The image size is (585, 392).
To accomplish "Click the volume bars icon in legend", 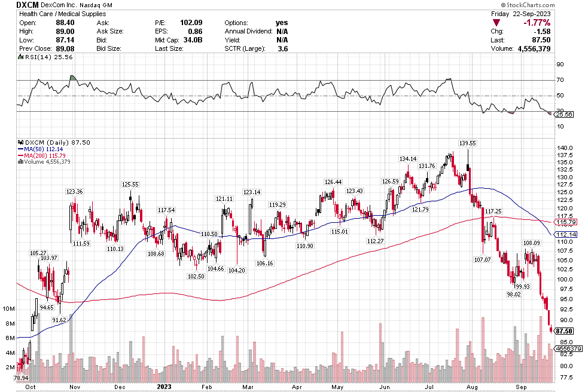I will click(21, 161).
